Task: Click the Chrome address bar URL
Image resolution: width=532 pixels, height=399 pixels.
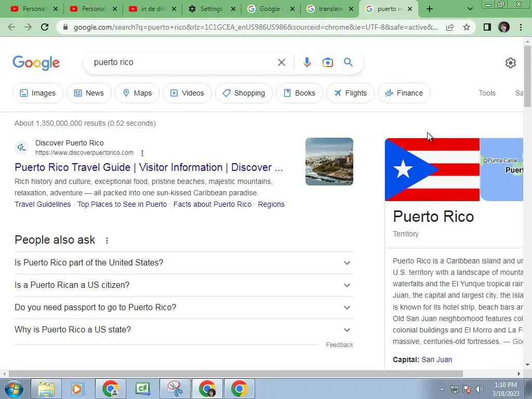Action: [x=255, y=27]
